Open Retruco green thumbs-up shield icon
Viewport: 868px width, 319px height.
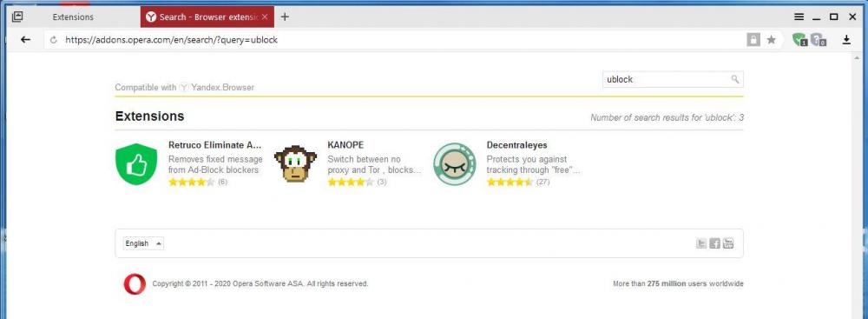click(136, 164)
